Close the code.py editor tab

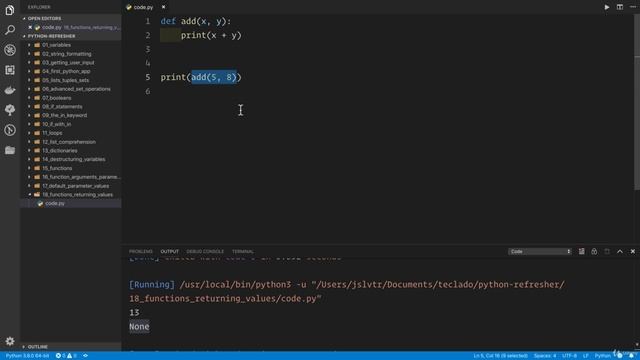click(x=163, y=7)
